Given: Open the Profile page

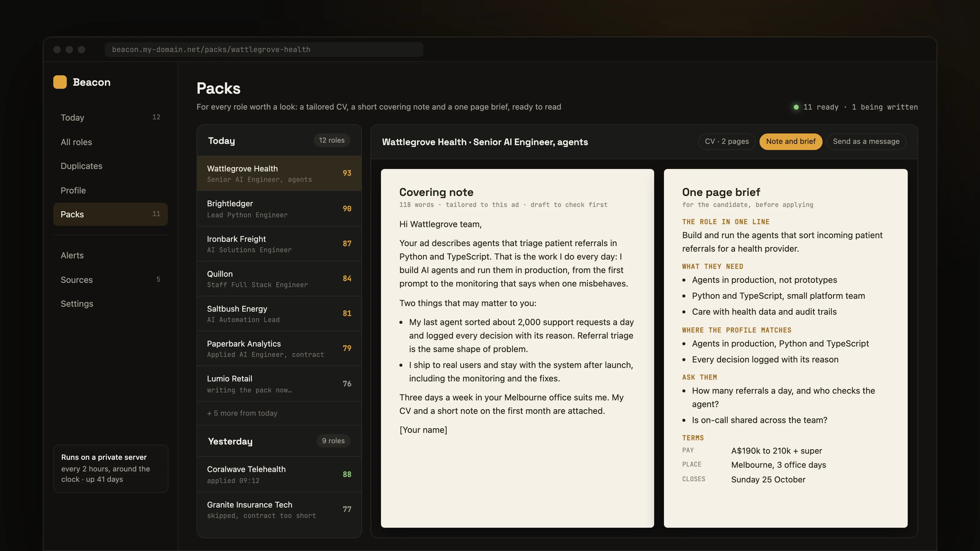Looking at the screenshot, I should (110, 190).
